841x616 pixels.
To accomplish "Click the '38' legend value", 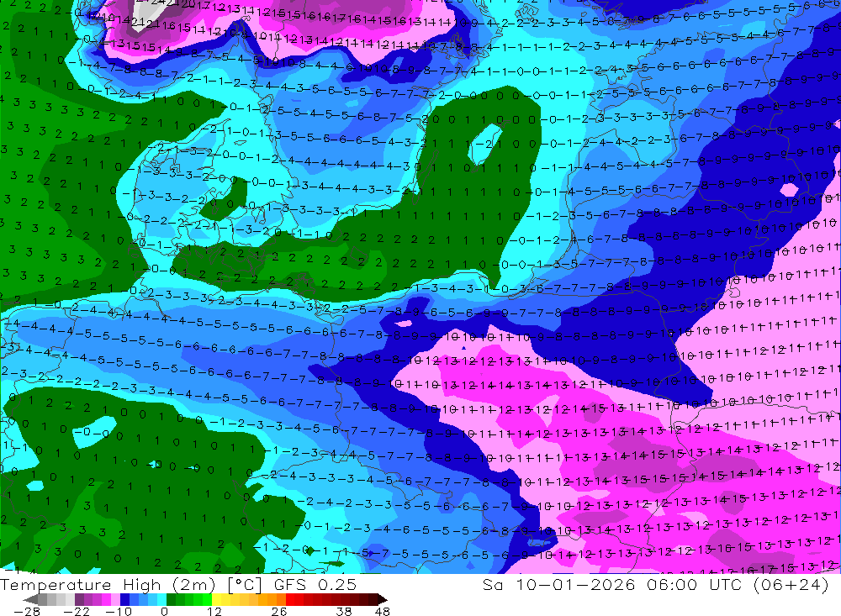I will point(343,611).
